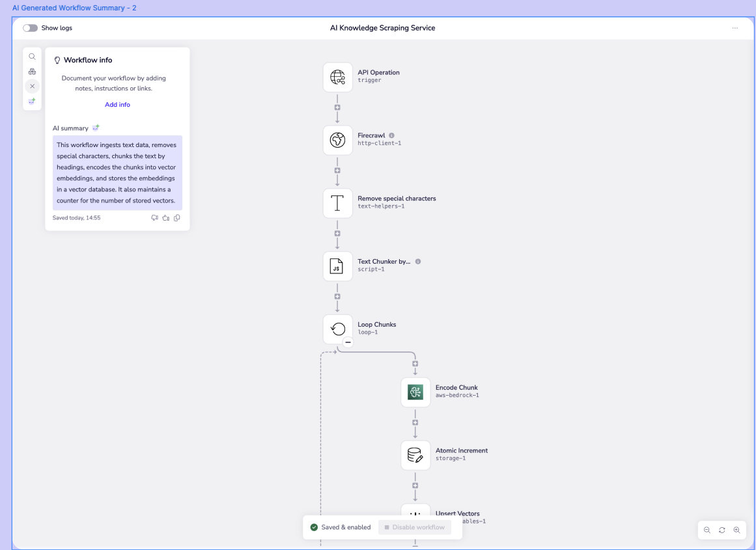Screen dimensions: 756x550
Task: Open the Firecrawl http-client node
Action: pyautogui.click(x=337, y=141)
